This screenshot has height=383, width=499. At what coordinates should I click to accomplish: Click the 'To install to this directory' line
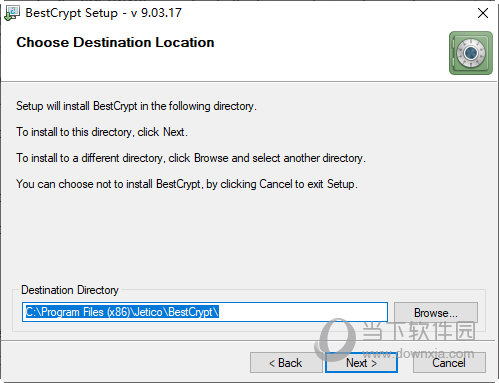pyautogui.click(x=102, y=132)
